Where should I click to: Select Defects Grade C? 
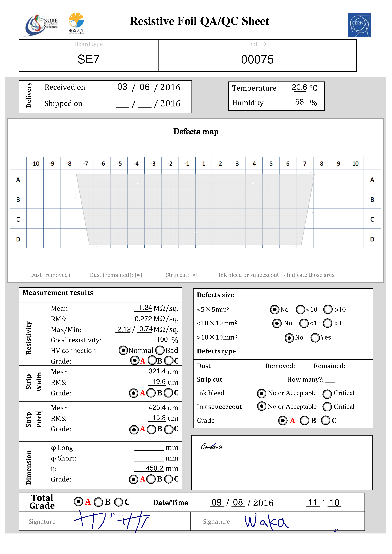click(x=326, y=420)
